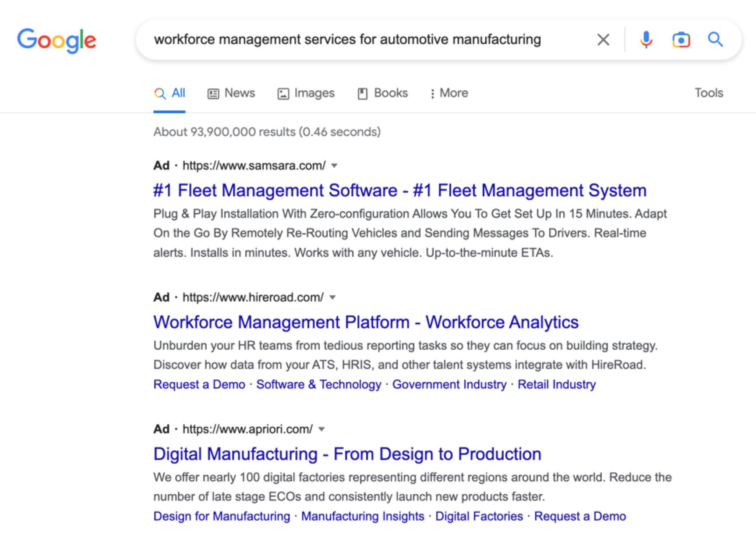
Task: Click the All tab magnifier icon
Action: coord(160,94)
